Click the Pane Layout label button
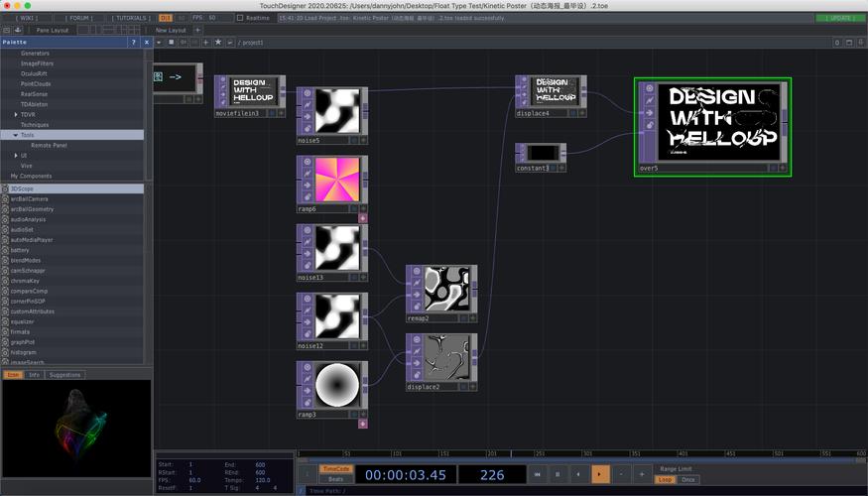 click(x=52, y=30)
